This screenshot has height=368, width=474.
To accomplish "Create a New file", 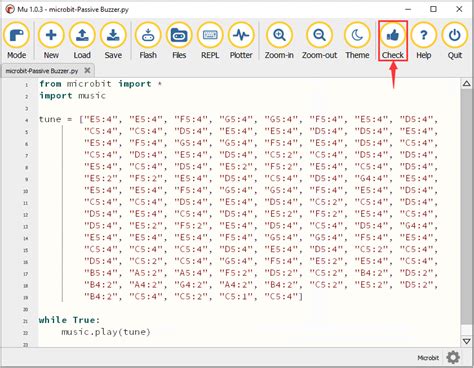I will point(51,41).
